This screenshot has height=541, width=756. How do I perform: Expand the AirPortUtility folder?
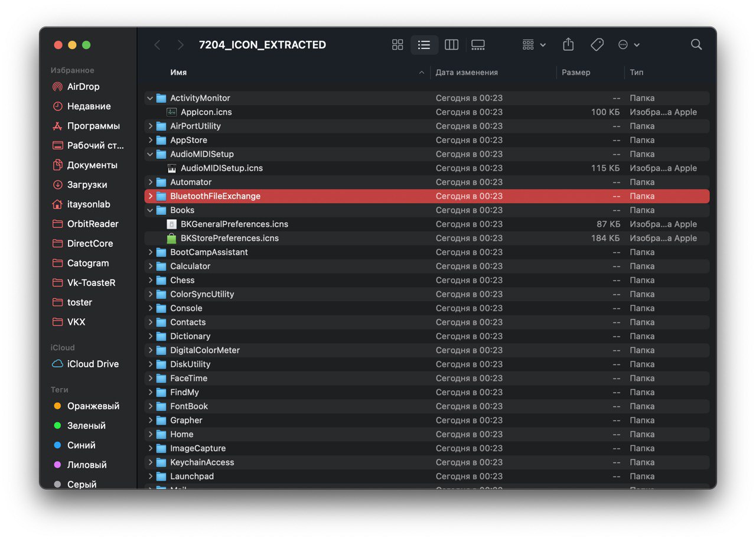(150, 126)
